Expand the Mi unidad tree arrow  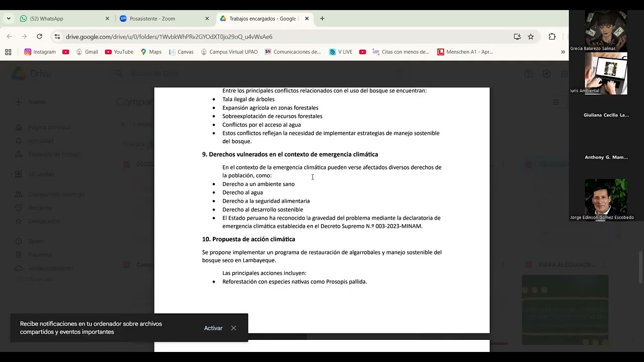click(x=12, y=174)
